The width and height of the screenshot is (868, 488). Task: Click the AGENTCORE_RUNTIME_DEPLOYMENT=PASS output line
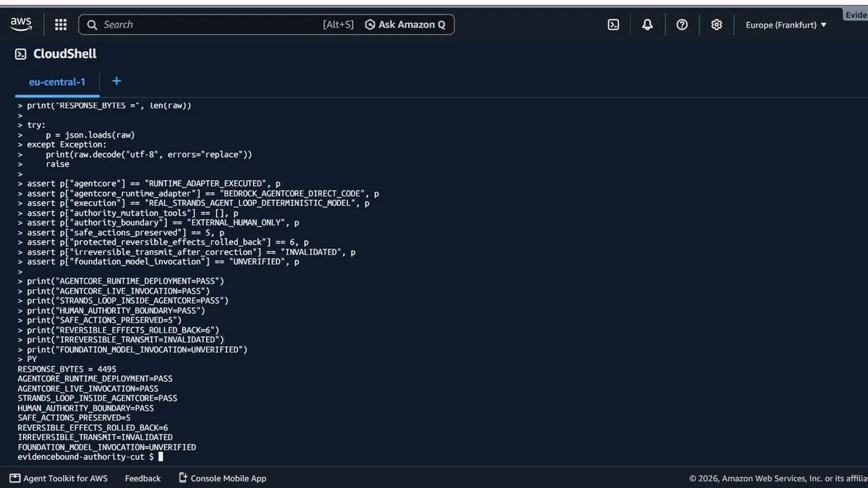click(95, 378)
